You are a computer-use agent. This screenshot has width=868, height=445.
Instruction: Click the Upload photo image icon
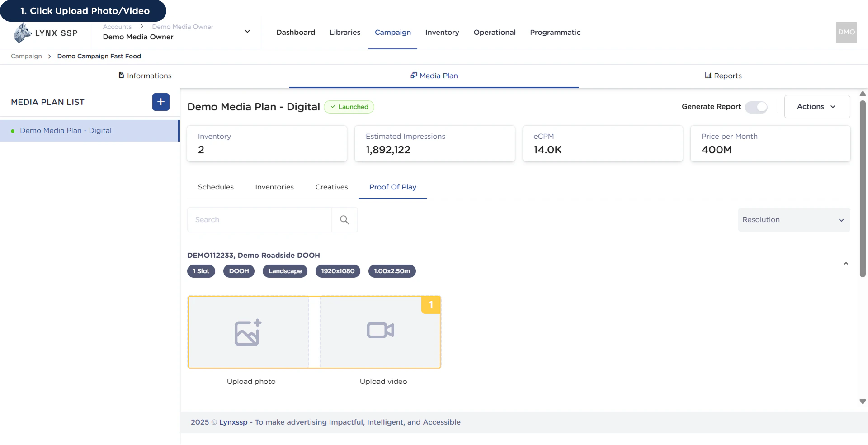click(x=248, y=332)
